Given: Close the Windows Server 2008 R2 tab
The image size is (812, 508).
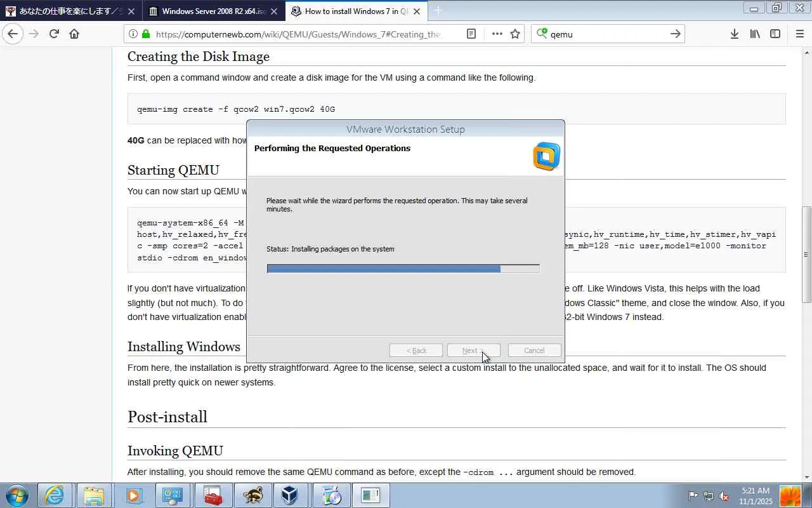Looking at the screenshot, I should point(274,11).
